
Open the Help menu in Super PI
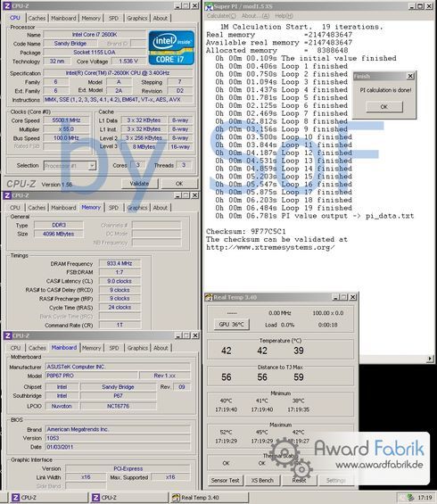point(284,16)
